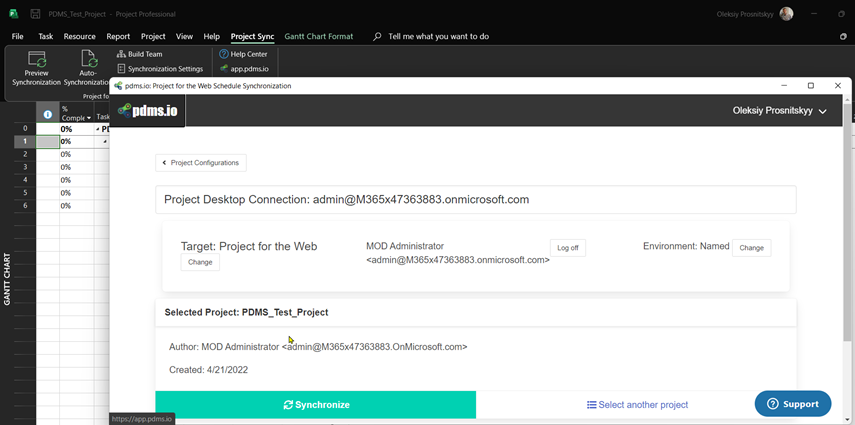Click the pdms.io logo in header
This screenshot has width=855, height=425.
click(x=147, y=110)
